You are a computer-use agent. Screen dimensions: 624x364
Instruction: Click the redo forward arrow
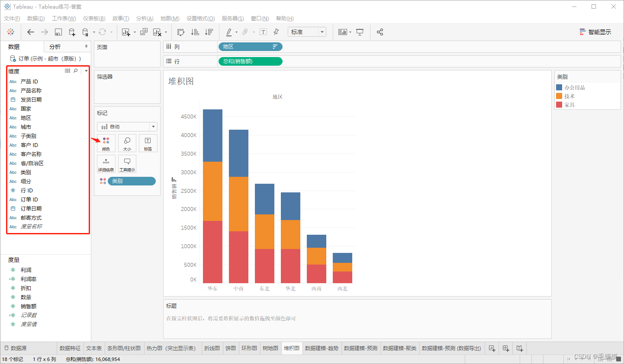(45, 32)
